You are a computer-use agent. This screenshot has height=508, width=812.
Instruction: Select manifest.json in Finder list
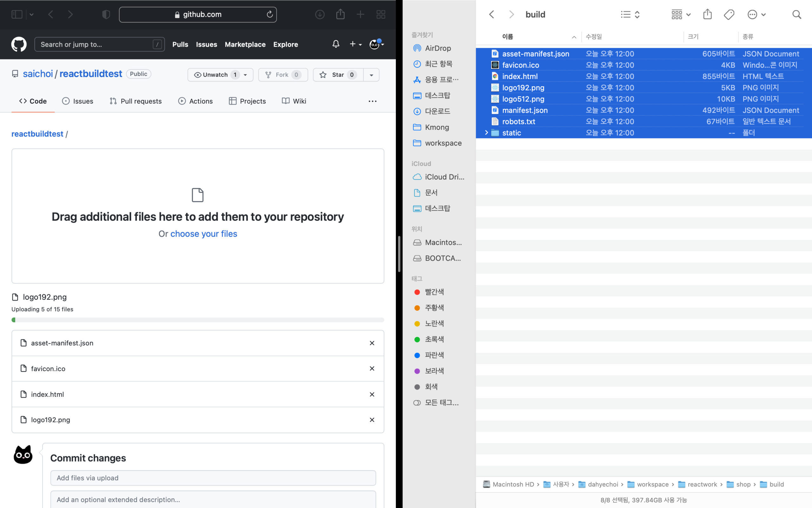[644, 110]
